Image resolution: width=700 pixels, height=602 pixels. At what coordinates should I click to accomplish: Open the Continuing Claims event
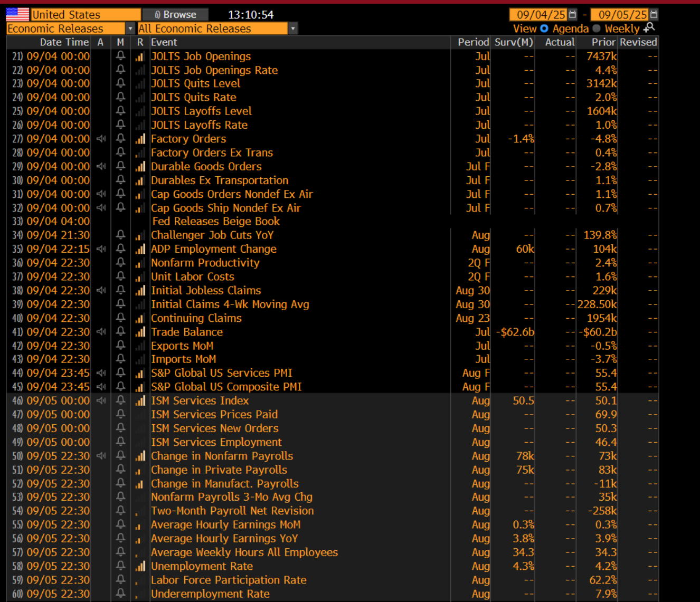[196, 318]
